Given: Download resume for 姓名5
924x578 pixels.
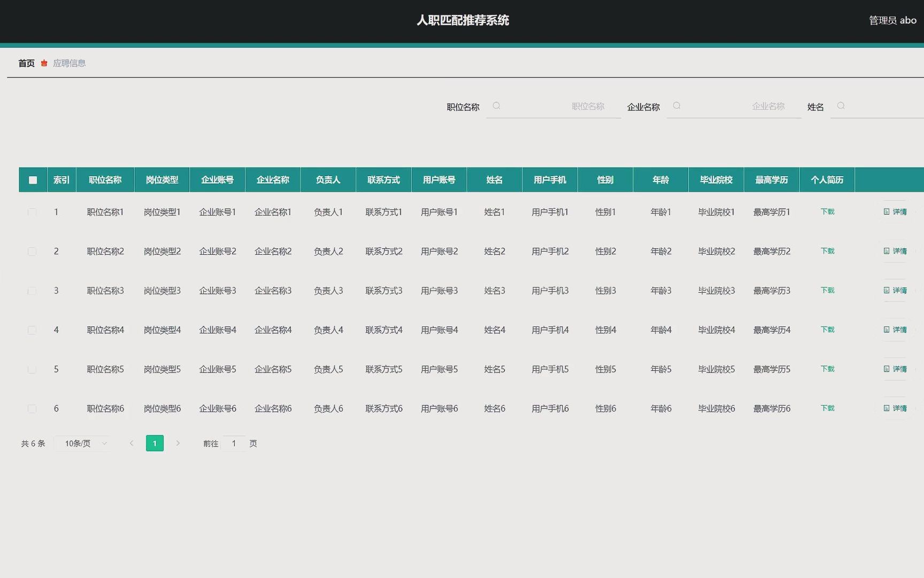Looking at the screenshot, I should click(x=827, y=369).
